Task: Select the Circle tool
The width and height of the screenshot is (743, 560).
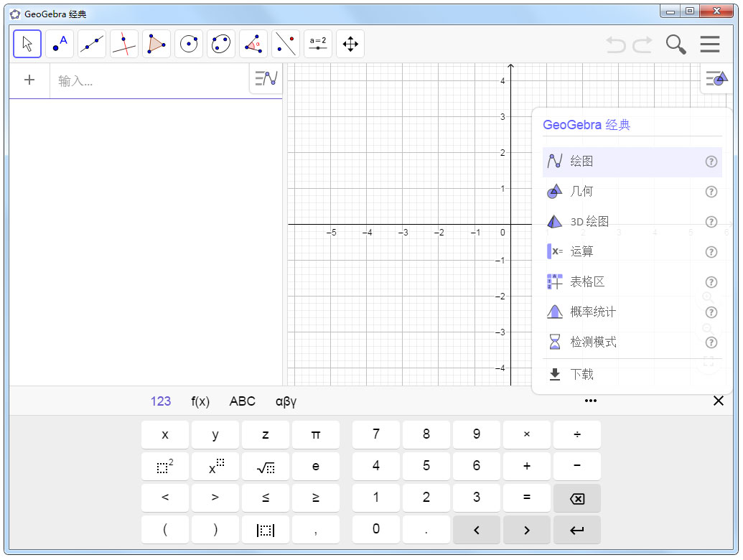Action: pyautogui.click(x=188, y=44)
